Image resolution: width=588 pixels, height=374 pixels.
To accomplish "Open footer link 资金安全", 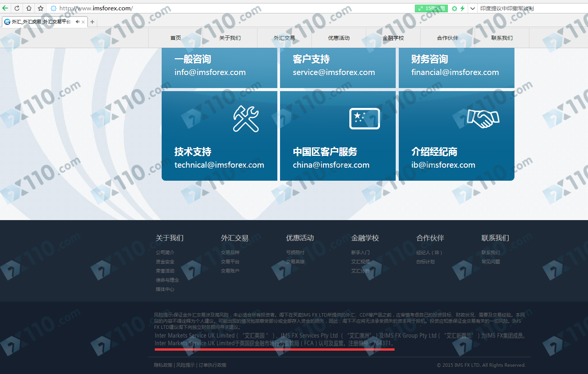I will pos(165,262).
